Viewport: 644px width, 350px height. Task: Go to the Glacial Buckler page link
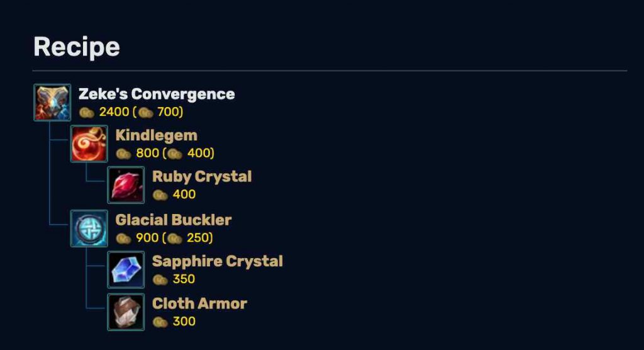click(174, 220)
